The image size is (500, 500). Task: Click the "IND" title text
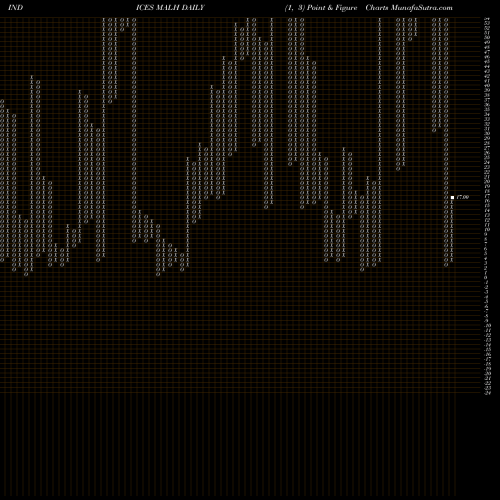[15, 7]
